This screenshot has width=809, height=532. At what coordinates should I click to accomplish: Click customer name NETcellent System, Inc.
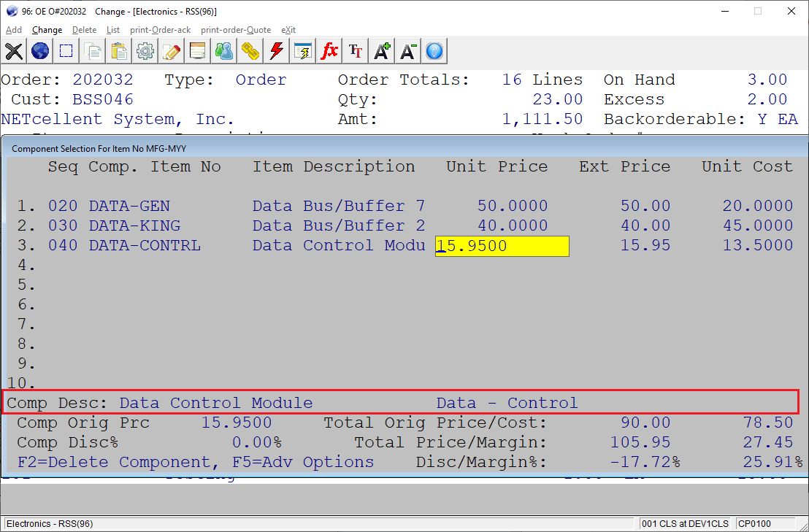117,120
